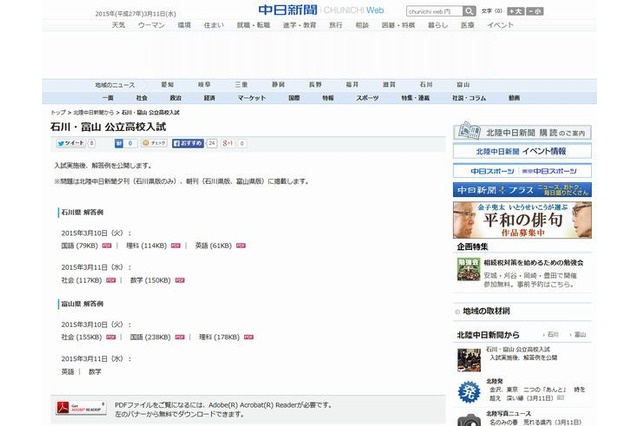Click the Facebook おすすめ button

(188, 143)
